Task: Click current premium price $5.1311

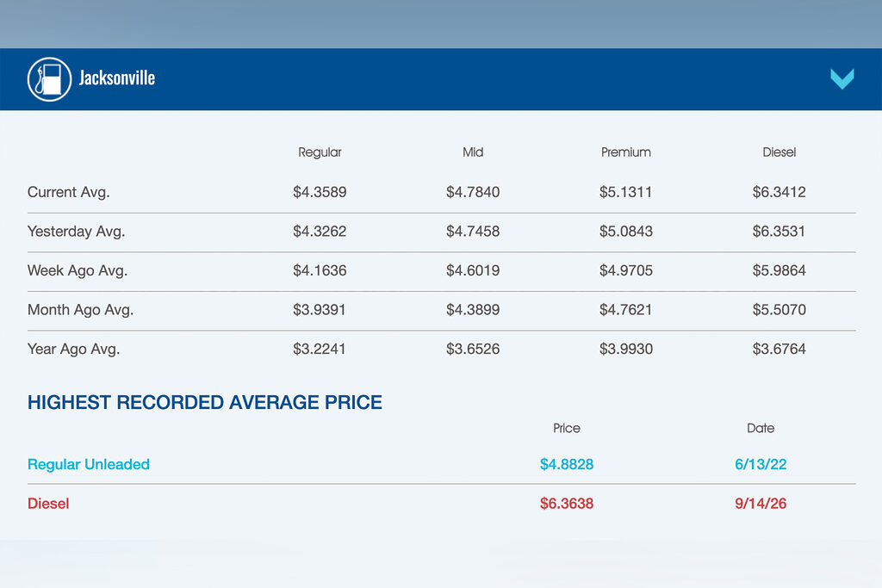Action: (x=625, y=192)
